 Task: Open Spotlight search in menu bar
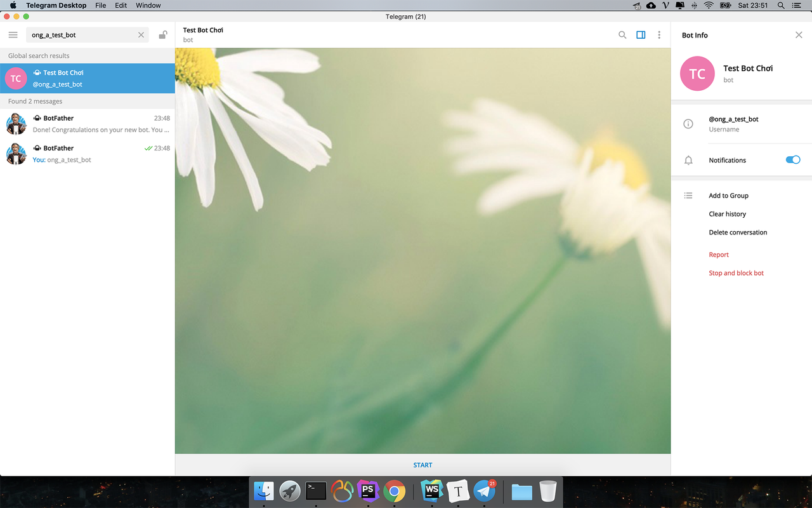click(780, 5)
